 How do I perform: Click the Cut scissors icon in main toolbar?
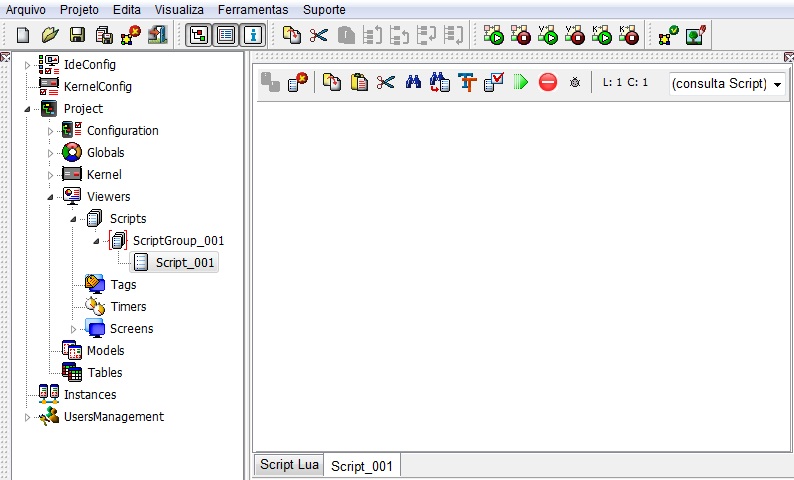click(319, 35)
